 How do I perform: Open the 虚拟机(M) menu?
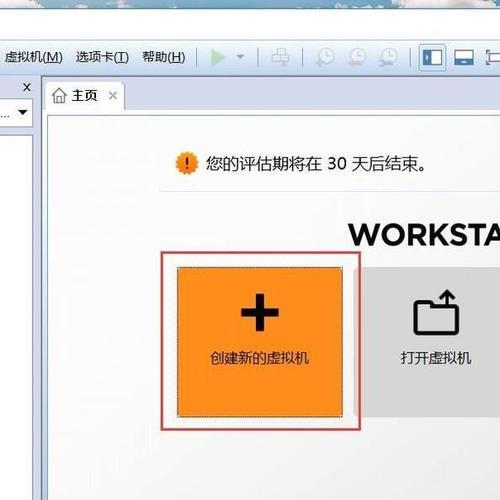tap(33, 57)
